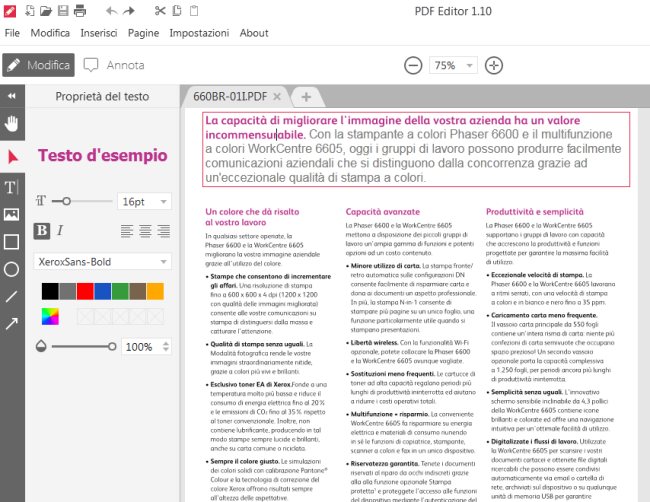Pick the red color swatch
This screenshot has width=650, height=502.
(x=85, y=291)
